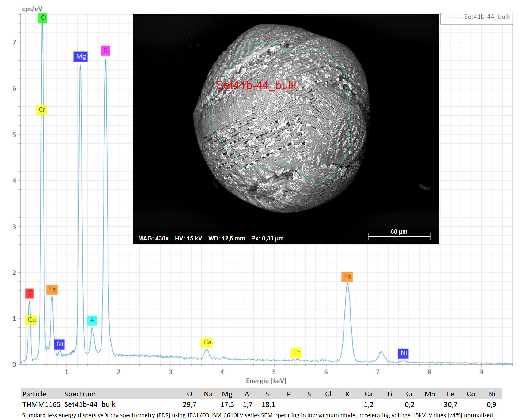Click the 60 µm scale bar

click(399, 235)
